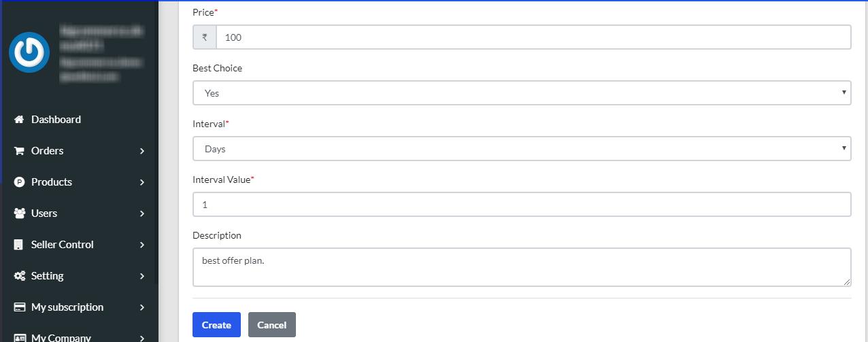Expand the Products submenu chevron
868x342 pixels.
pyautogui.click(x=142, y=182)
